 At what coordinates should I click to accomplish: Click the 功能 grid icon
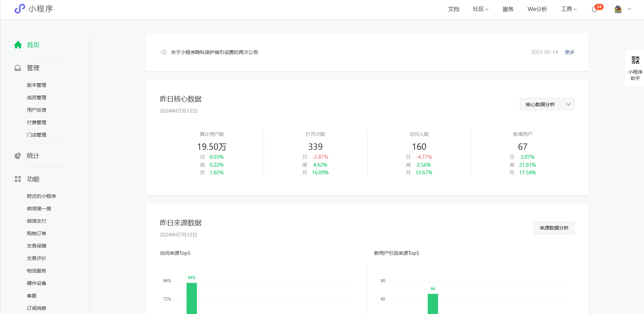click(x=18, y=179)
